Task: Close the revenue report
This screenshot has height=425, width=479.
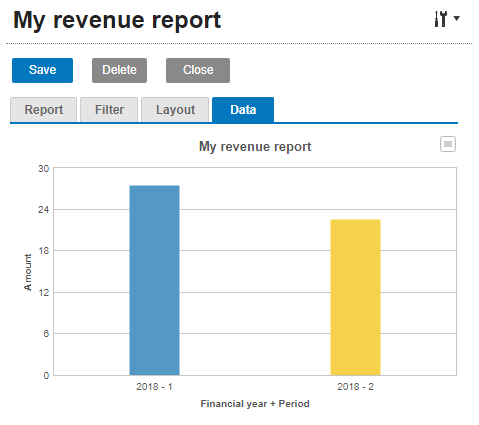Action: [x=198, y=70]
